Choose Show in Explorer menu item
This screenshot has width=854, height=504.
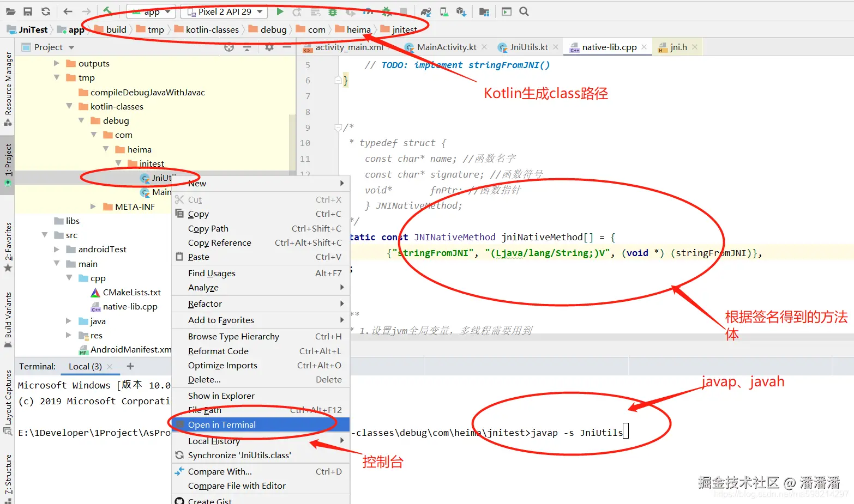(261, 396)
